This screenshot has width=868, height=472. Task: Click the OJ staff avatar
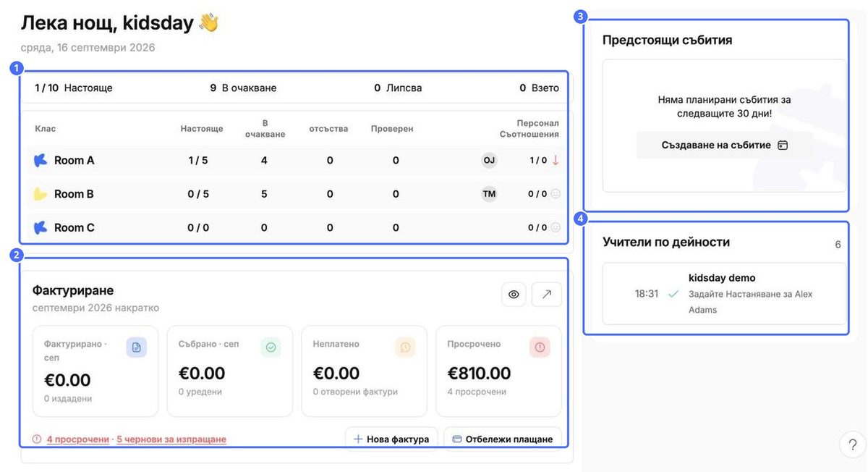click(490, 160)
